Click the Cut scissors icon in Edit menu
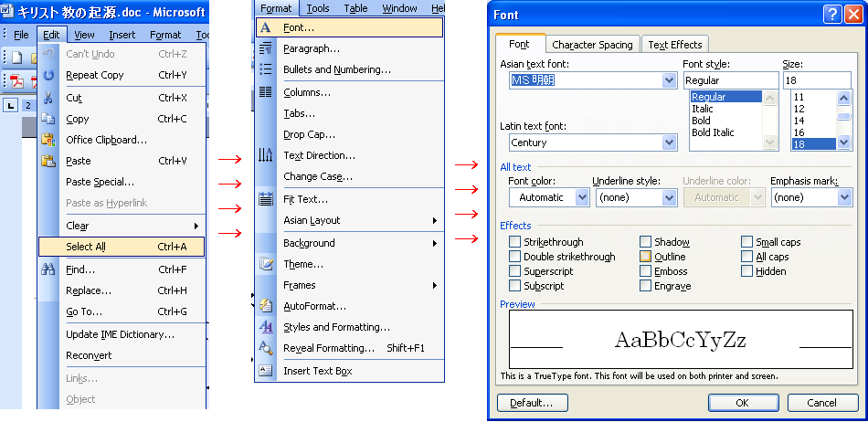Screen dimensions: 868x422 point(48,98)
